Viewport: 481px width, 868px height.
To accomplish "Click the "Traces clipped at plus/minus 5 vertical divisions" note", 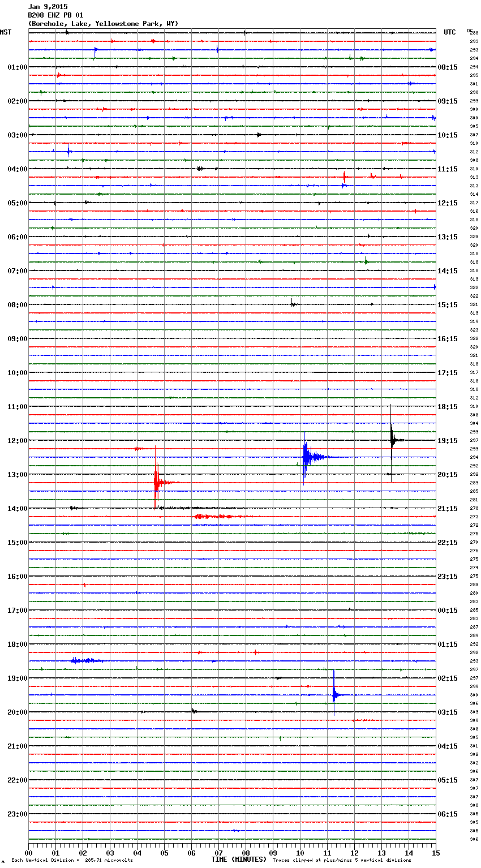I will [342, 860].
